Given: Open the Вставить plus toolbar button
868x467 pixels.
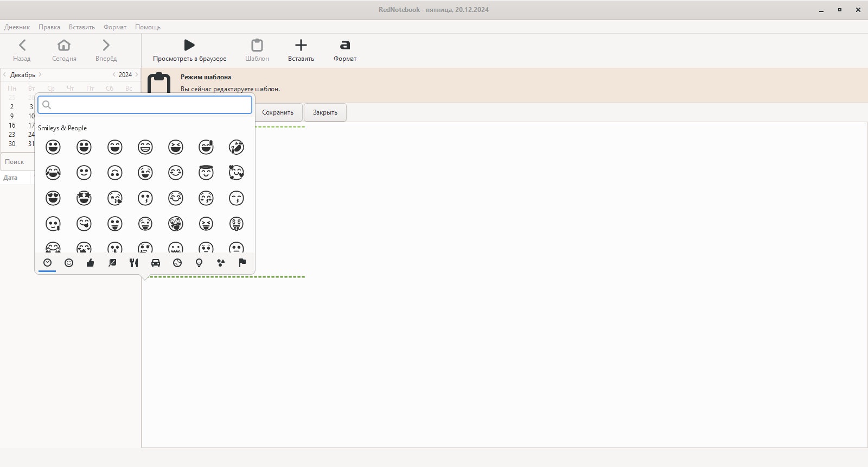Looking at the screenshot, I should click(x=301, y=51).
